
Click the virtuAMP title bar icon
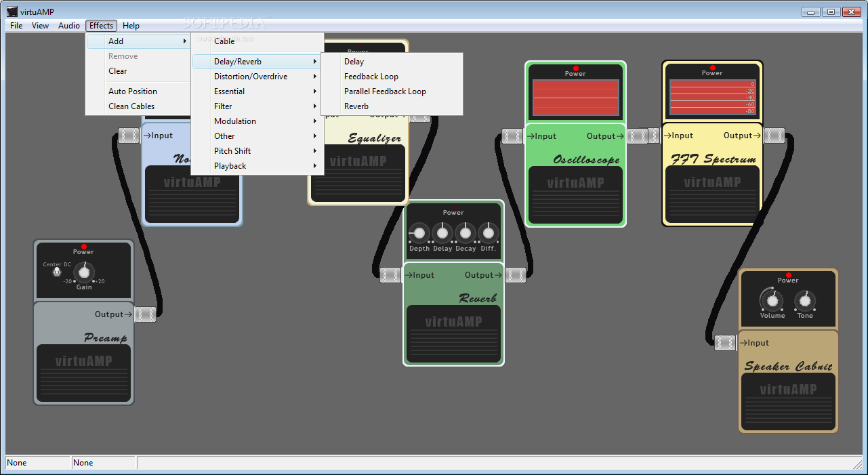pyautogui.click(x=12, y=11)
